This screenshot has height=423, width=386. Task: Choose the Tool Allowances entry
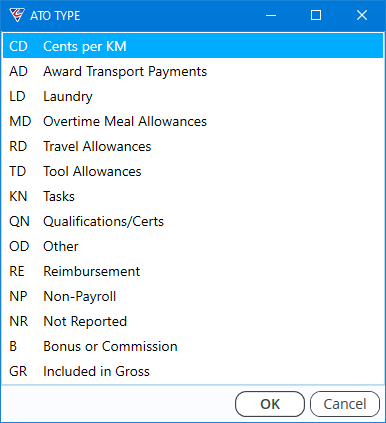(x=193, y=171)
